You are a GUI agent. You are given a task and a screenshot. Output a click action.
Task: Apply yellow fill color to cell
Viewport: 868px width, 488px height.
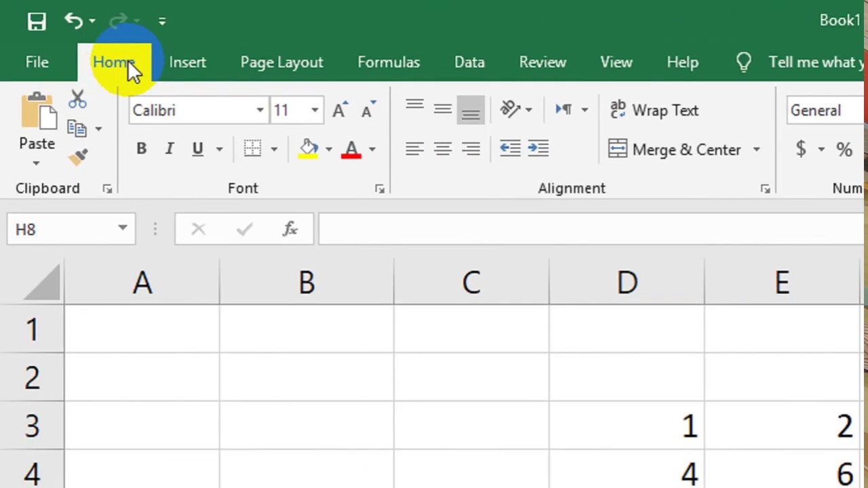click(x=309, y=149)
